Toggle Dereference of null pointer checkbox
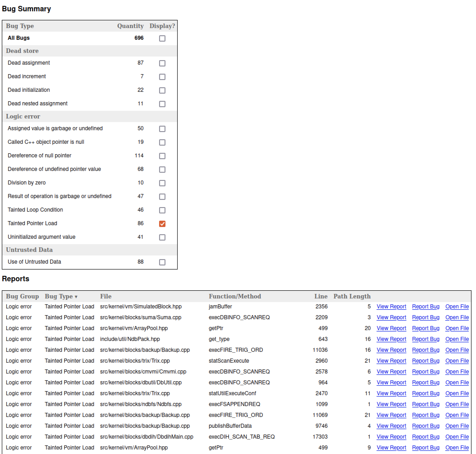476x454 pixels. pyautogui.click(x=162, y=156)
